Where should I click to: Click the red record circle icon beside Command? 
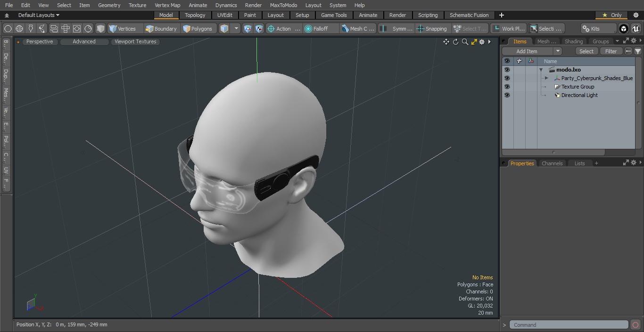[x=635, y=325]
